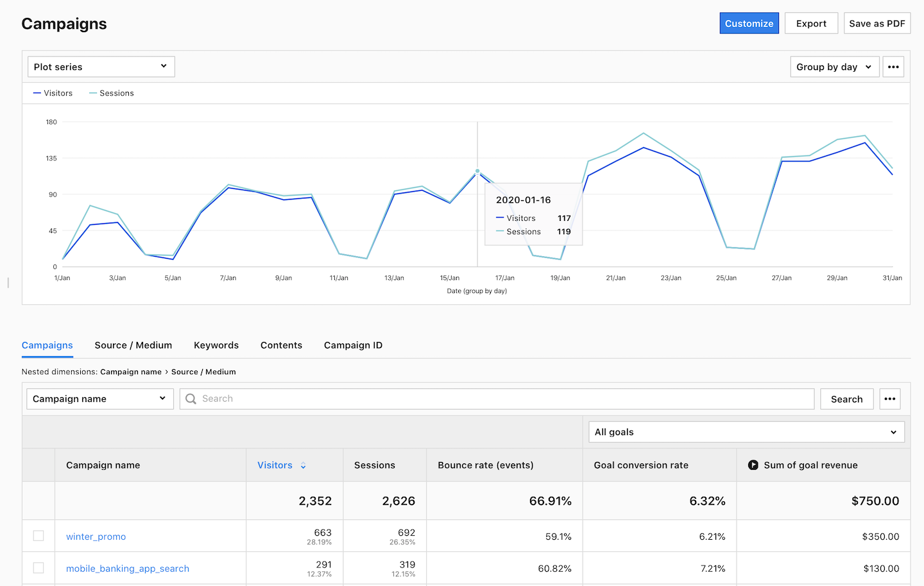Check the mobile_banking_app_search row checkbox
Viewport: 924px width, 586px height.
click(x=38, y=568)
